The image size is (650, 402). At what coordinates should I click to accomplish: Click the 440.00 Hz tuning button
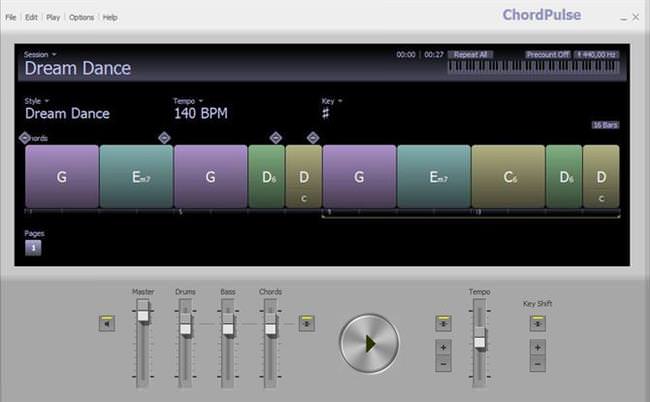click(597, 55)
